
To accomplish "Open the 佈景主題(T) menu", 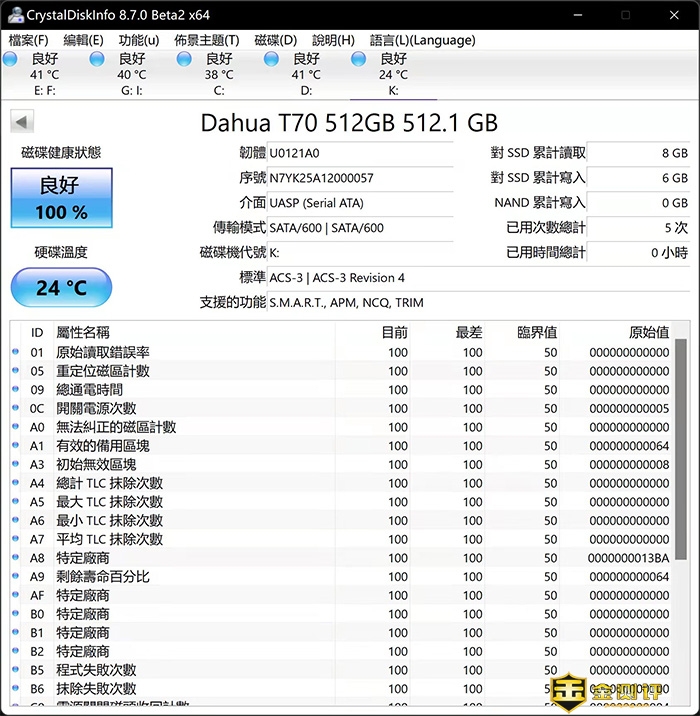I will pos(206,40).
